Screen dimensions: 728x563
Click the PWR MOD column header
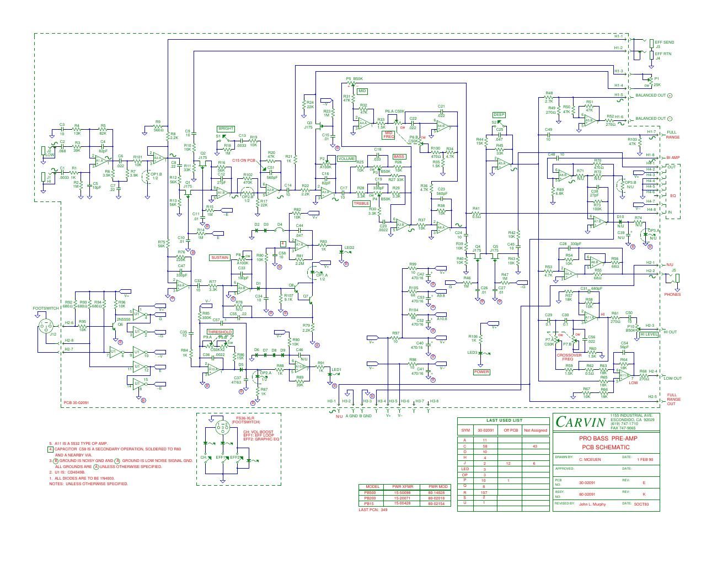click(436, 487)
